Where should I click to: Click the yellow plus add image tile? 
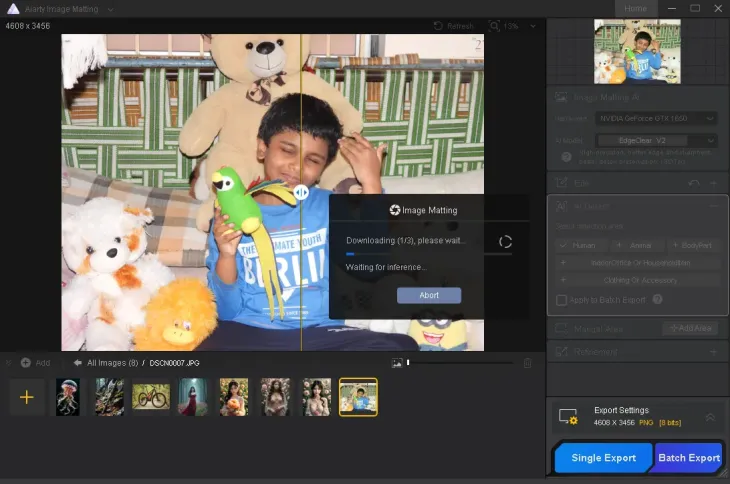[x=27, y=397]
